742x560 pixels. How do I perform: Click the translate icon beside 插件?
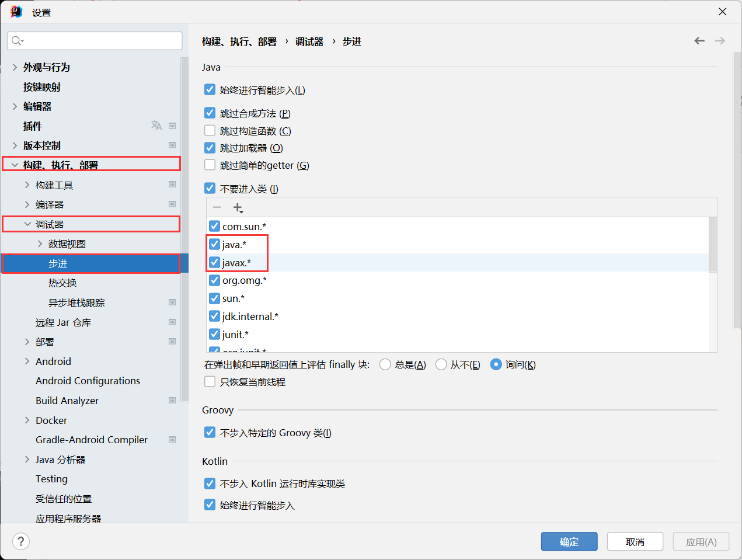pyautogui.click(x=156, y=126)
